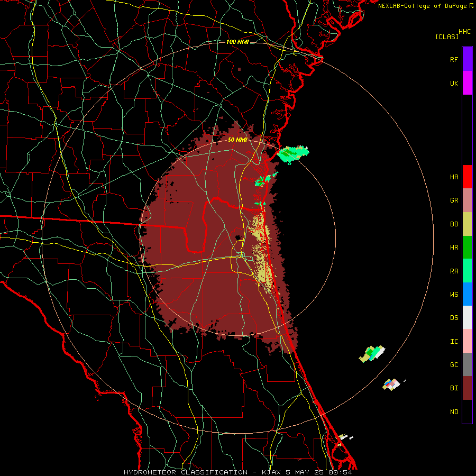Click the green rain cell offshore near 50 NMI ring
The height and width of the screenshot is (476, 476).
tap(293, 154)
